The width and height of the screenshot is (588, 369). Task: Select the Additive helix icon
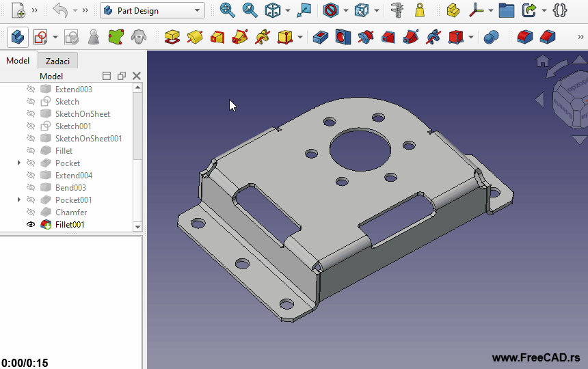263,37
